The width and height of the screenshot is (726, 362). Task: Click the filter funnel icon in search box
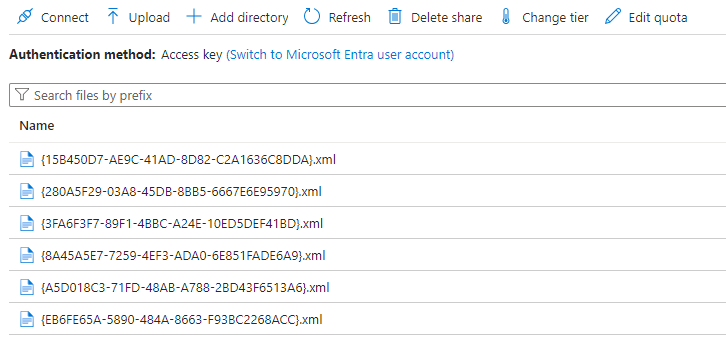pos(22,95)
